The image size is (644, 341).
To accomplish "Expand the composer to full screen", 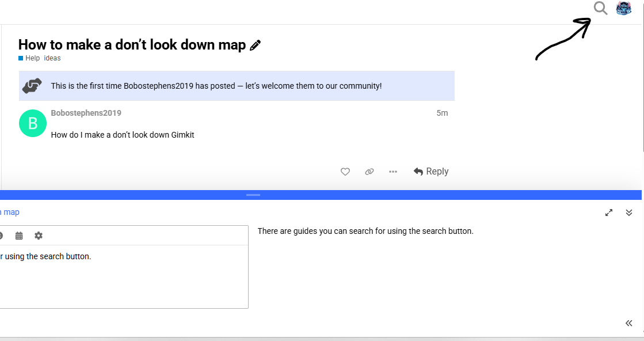I will click(x=609, y=213).
